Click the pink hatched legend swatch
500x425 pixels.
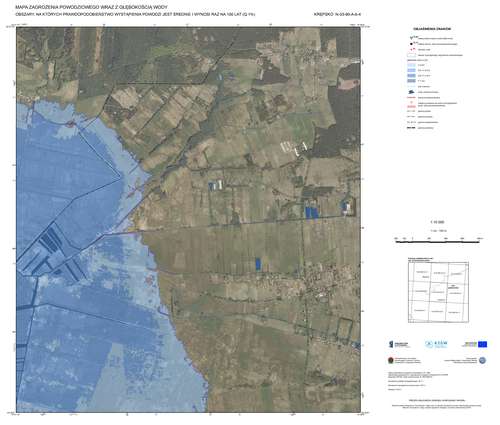(x=411, y=106)
